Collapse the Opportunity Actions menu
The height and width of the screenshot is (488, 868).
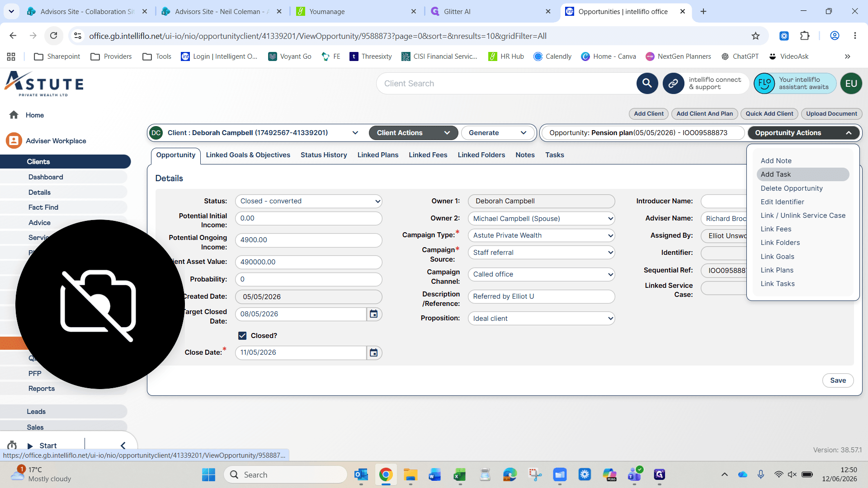[x=803, y=133]
